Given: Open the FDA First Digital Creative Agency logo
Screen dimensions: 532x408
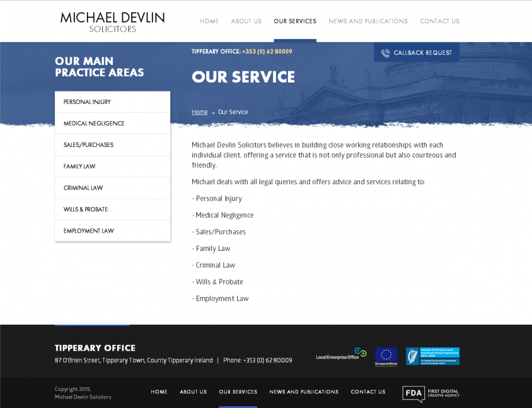Looking at the screenshot, I should 431,393.
